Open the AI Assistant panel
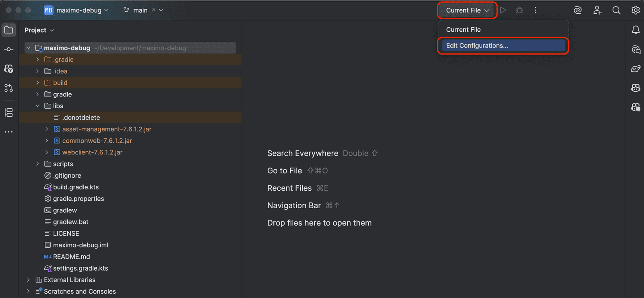Image resolution: width=644 pixels, height=298 pixels. point(577,10)
